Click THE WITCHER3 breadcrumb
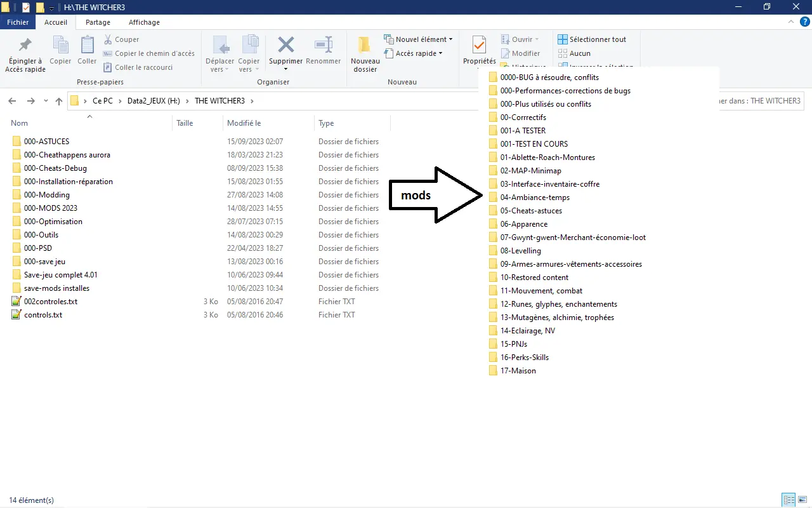The height and width of the screenshot is (508, 812). pos(219,101)
